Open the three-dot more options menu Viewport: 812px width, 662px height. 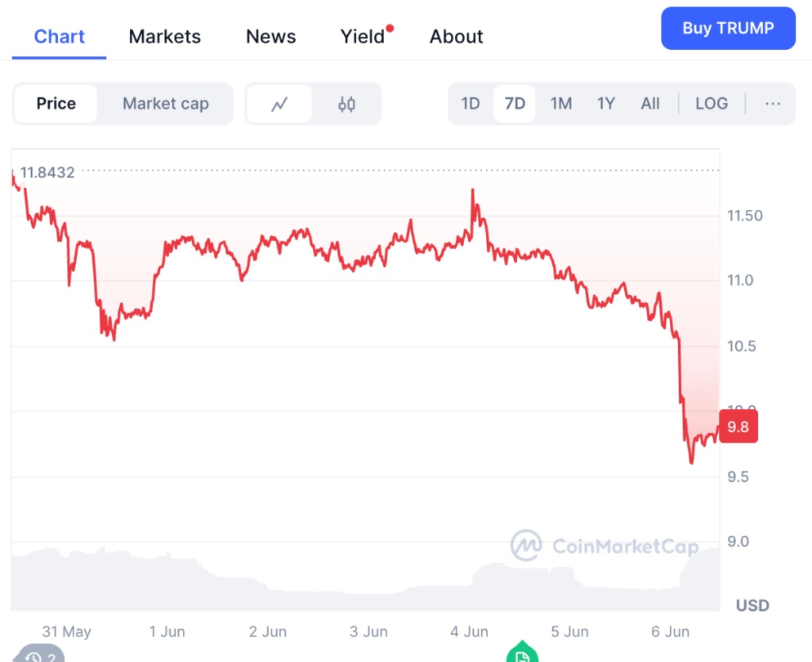tap(772, 104)
